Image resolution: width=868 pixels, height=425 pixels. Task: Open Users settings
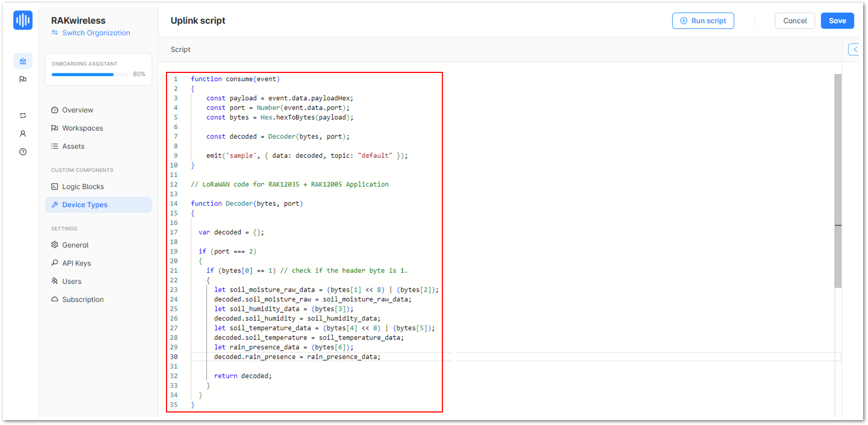point(99,281)
